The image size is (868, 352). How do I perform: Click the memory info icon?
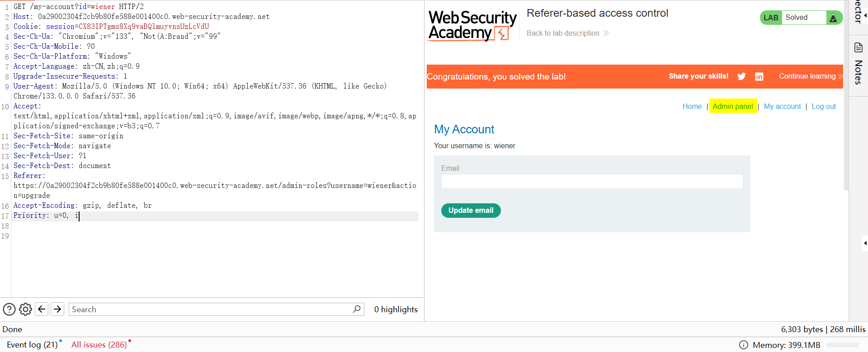[x=743, y=345]
